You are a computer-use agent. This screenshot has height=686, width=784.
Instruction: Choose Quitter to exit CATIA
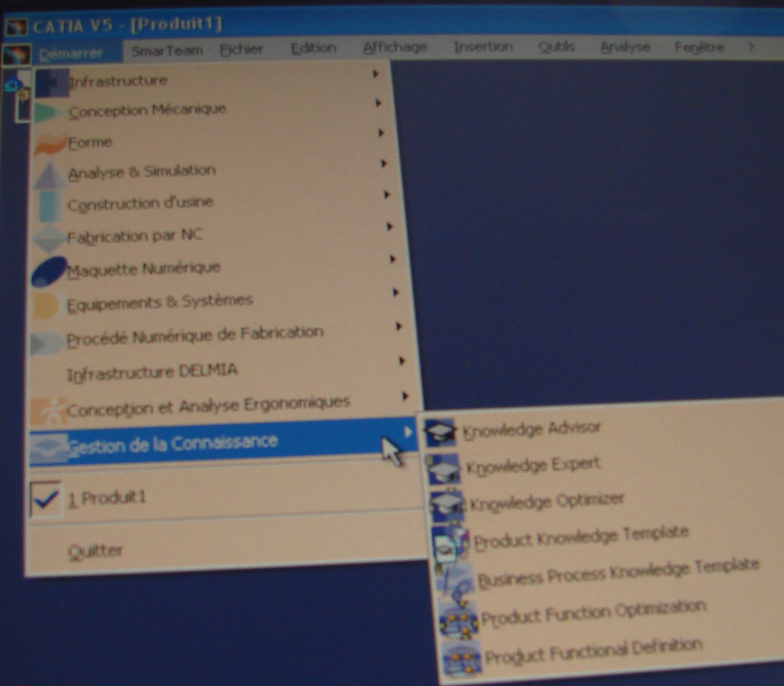95,551
